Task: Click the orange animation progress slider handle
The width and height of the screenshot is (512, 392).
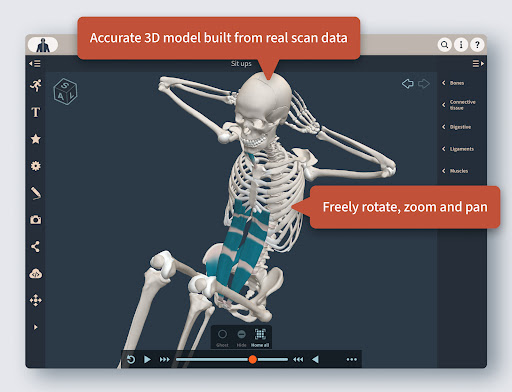Action: (x=253, y=359)
